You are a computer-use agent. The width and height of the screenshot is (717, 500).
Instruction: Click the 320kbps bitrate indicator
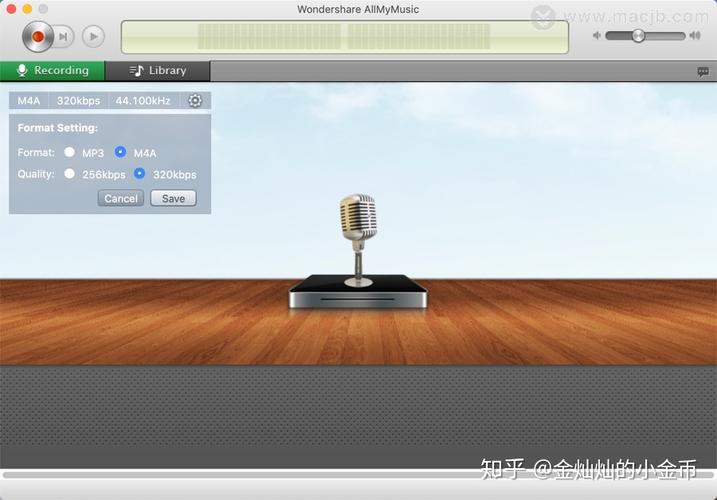click(x=78, y=101)
